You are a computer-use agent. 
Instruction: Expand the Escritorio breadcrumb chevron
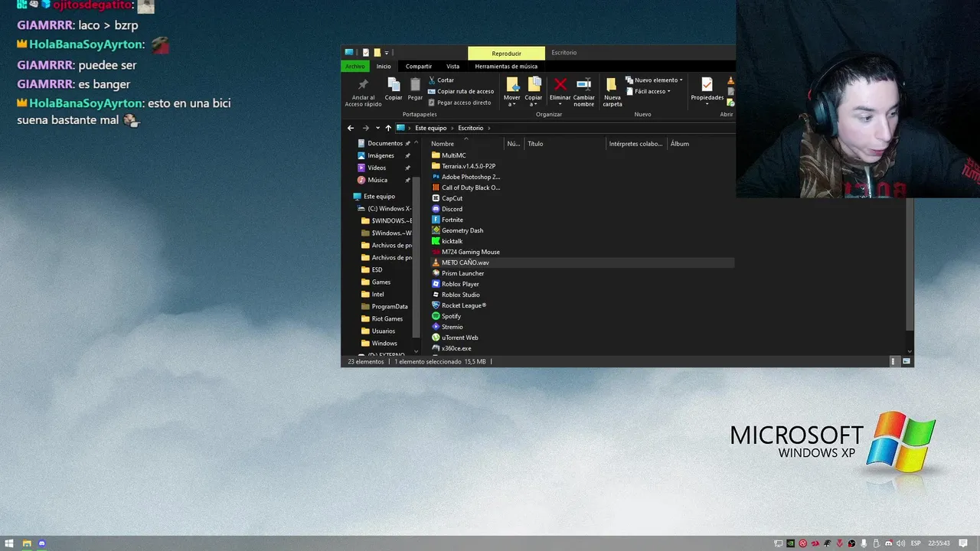click(x=488, y=128)
